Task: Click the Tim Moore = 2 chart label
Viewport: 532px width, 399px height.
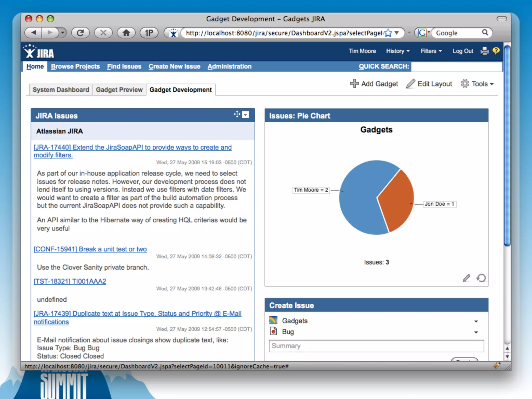Action: click(x=311, y=190)
